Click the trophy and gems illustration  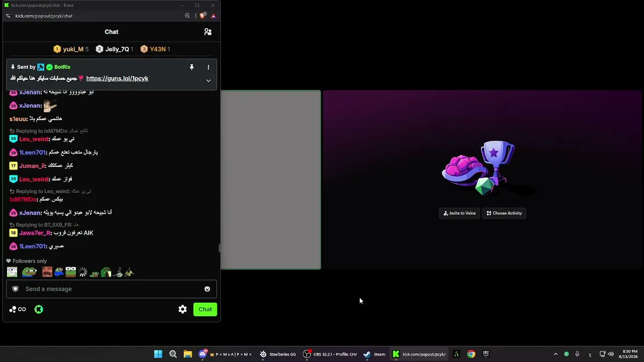(x=478, y=168)
